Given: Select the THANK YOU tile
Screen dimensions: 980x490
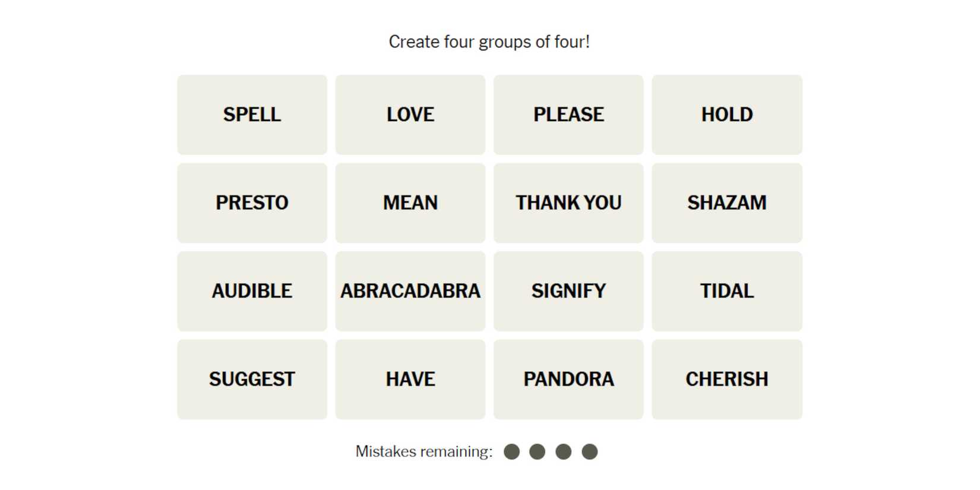Looking at the screenshot, I should [568, 203].
